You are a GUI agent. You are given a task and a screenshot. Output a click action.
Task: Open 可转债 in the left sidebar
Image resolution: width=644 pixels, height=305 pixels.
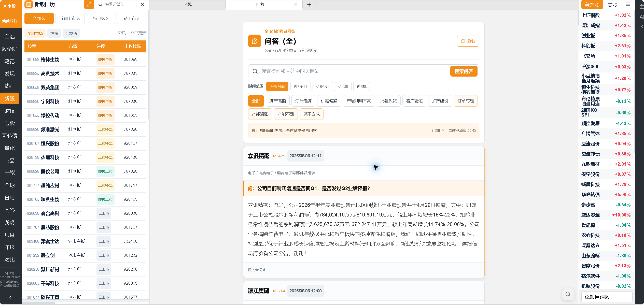point(10,136)
